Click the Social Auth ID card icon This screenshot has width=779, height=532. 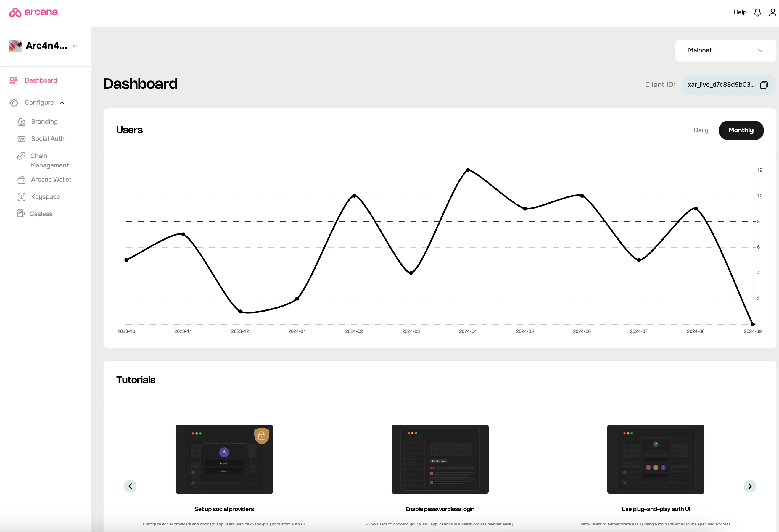click(21, 139)
